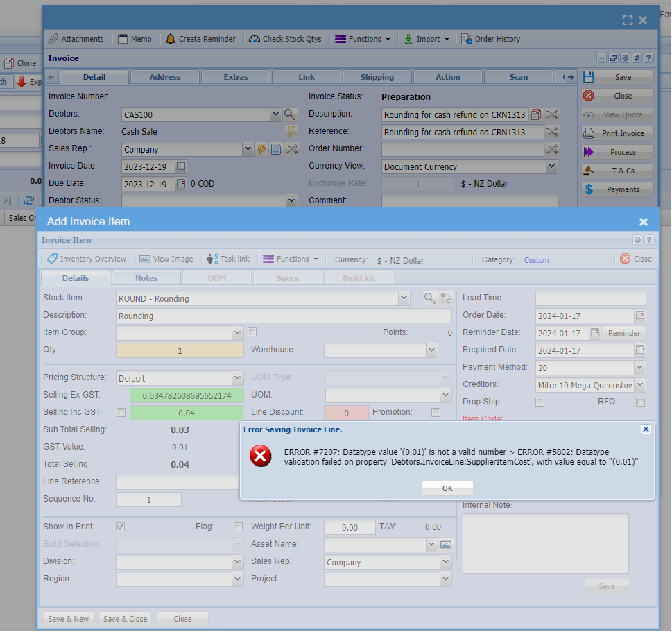Screen dimensions: 672x632
Task: Click the Asset Name image icon
Action: (x=446, y=545)
